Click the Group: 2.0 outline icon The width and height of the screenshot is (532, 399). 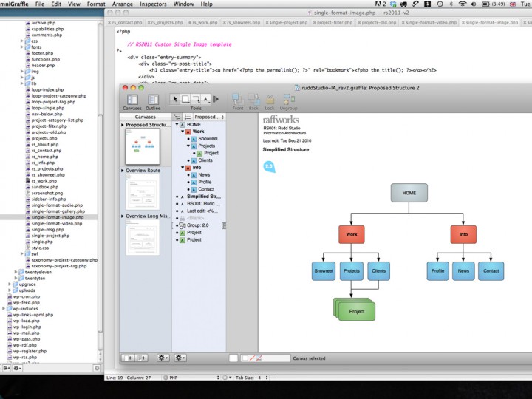[x=183, y=225]
